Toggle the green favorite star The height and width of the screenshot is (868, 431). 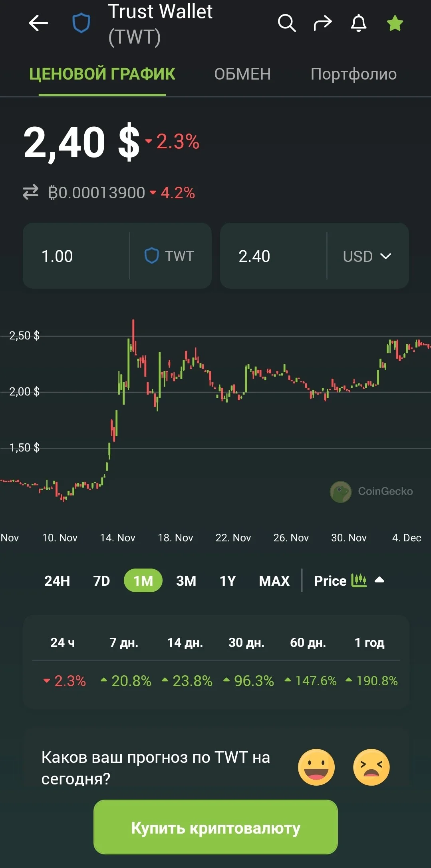(x=395, y=23)
